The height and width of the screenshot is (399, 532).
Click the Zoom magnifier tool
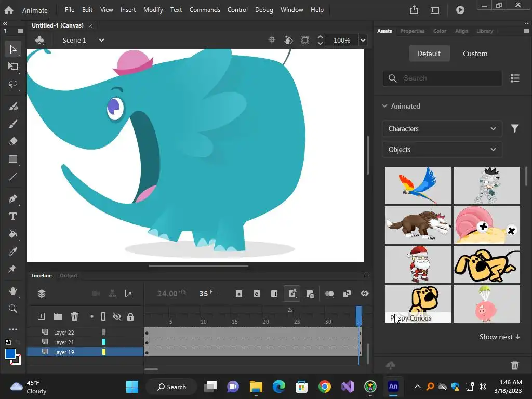(x=13, y=309)
